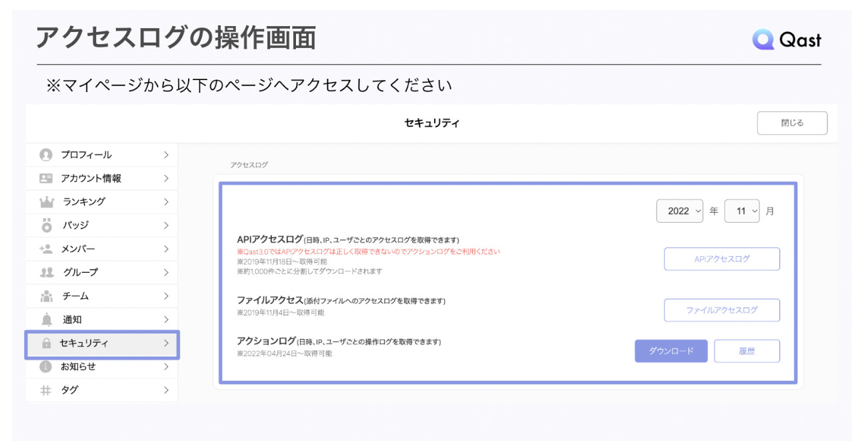Select the profile icon in the sidebar
Viewport: 868px width, 441px height.
(x=45, y=154)
